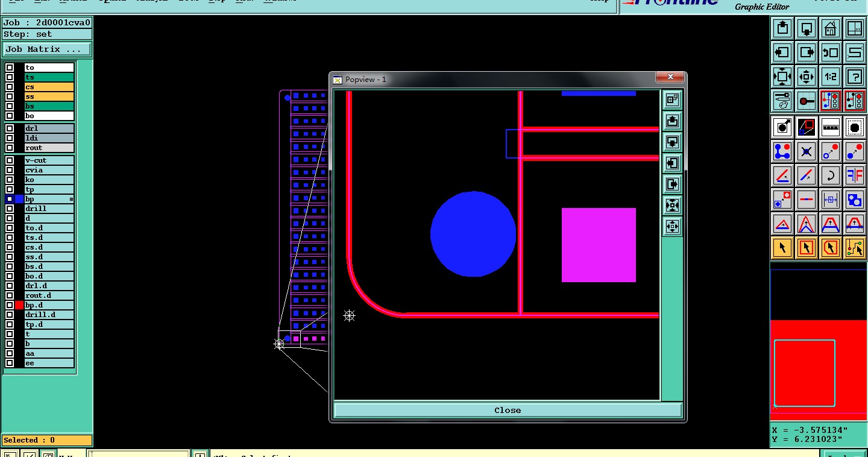Click the Home view house icon
This screenshot has height=457, width=868.
831,28
